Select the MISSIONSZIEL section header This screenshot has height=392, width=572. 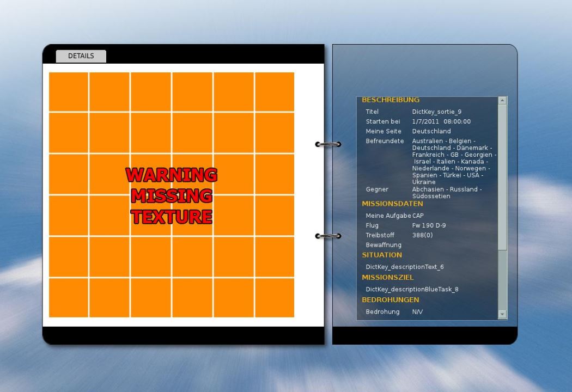[x=387, y=278]
